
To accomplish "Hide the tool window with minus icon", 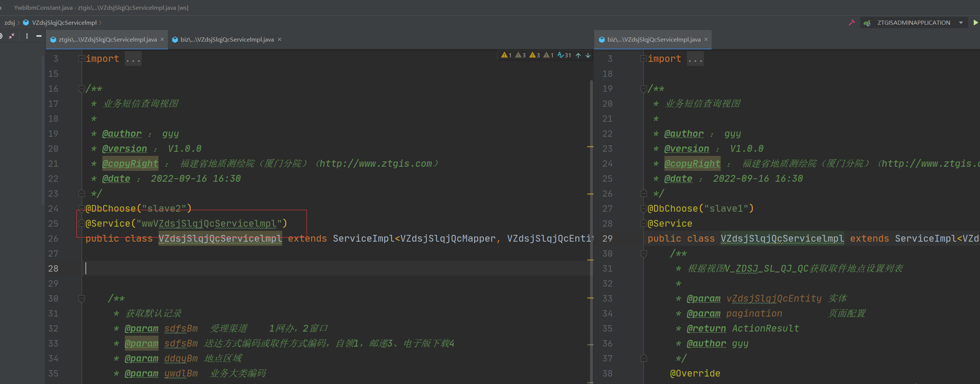I will 39,36.
